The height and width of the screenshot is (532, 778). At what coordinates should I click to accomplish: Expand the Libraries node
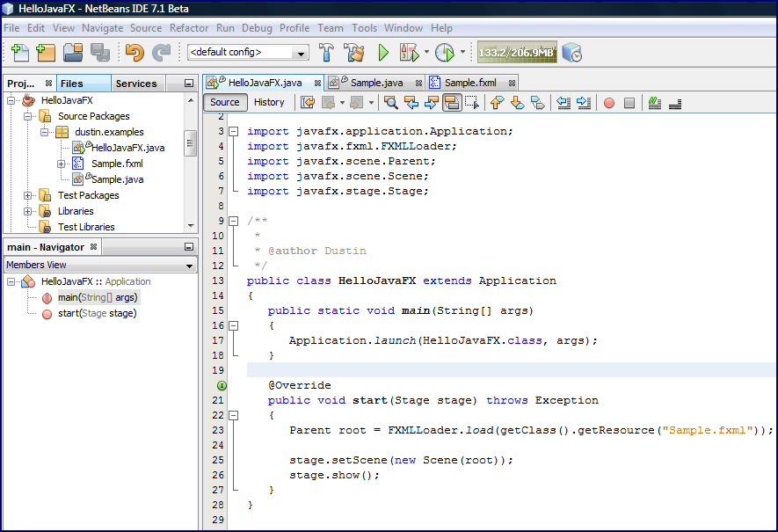pos(27,211)
